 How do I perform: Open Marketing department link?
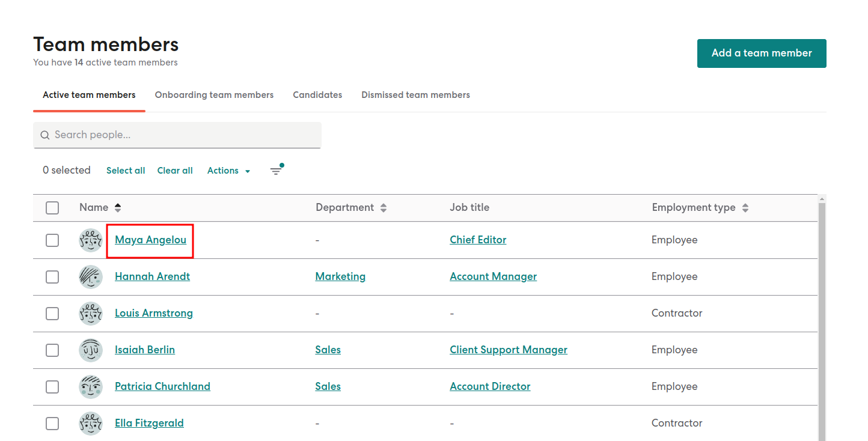(340, 276)
